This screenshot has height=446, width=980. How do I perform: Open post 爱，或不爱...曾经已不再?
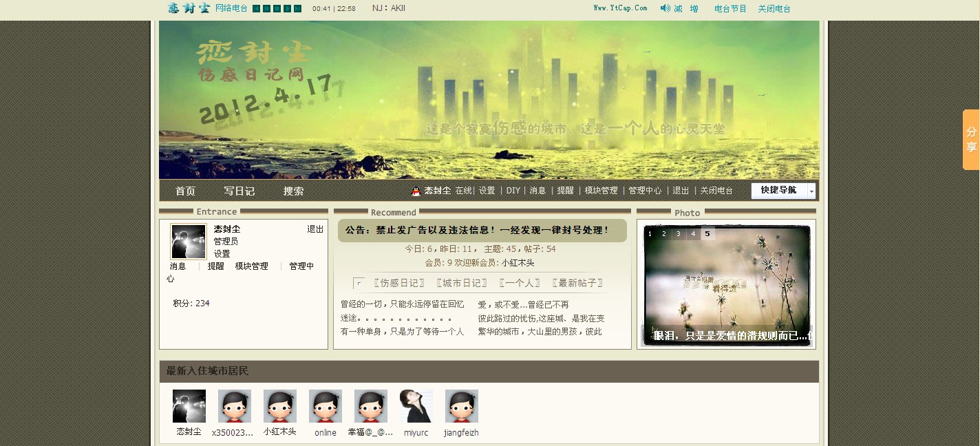click(x=524, y=304)
